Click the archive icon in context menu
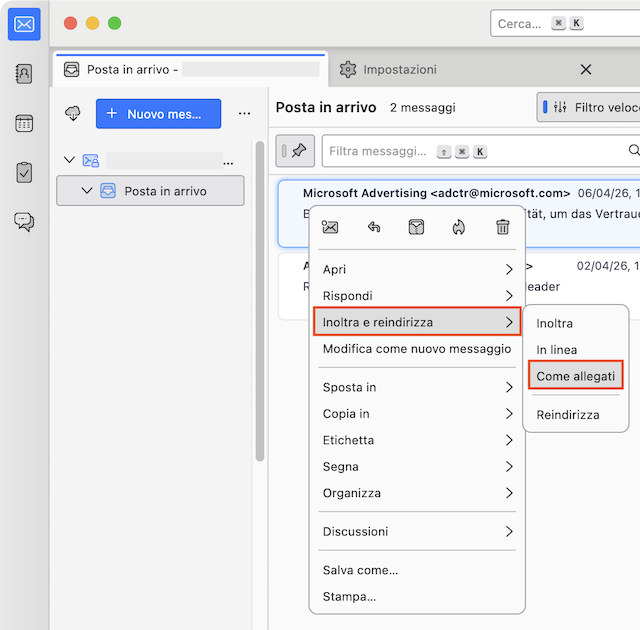Image resolution: width=640 pixels, height=630 pixels. pos(416,227)
